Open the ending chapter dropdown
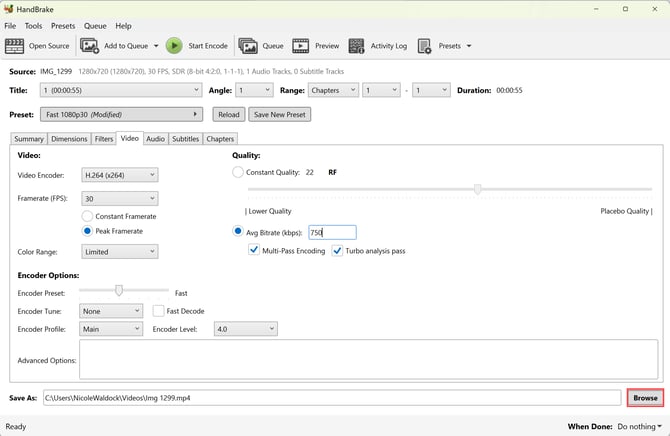 (431, 90)
